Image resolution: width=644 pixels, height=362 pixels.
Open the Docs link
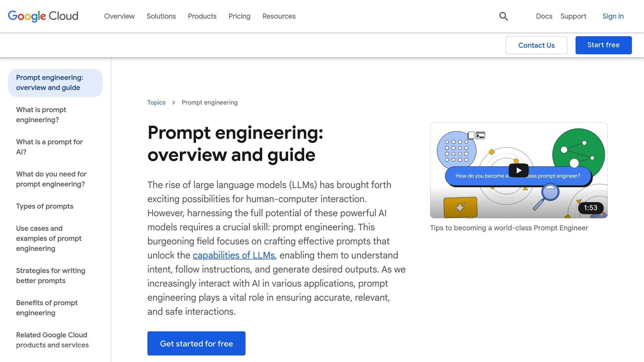[x=544, y=16]
